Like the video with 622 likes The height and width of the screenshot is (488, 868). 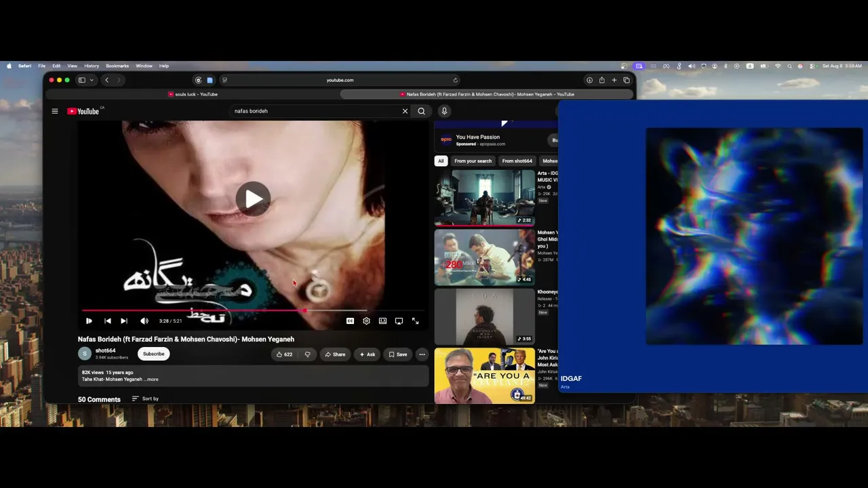coord(284,354)
